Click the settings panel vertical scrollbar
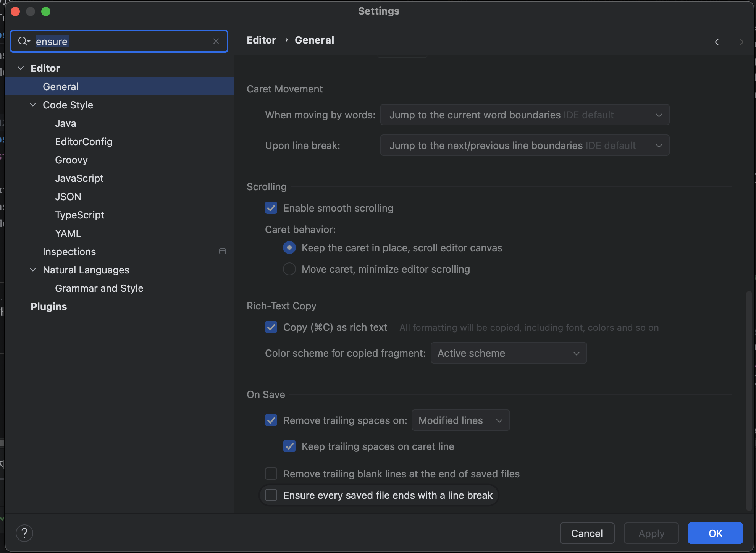The image size is (756, 553). (x=749, y=400)
